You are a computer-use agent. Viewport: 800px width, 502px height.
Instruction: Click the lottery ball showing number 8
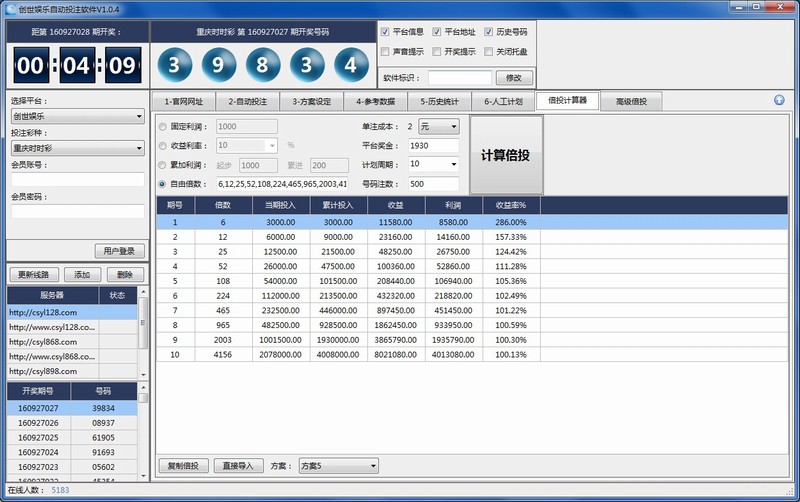(262, 66)
